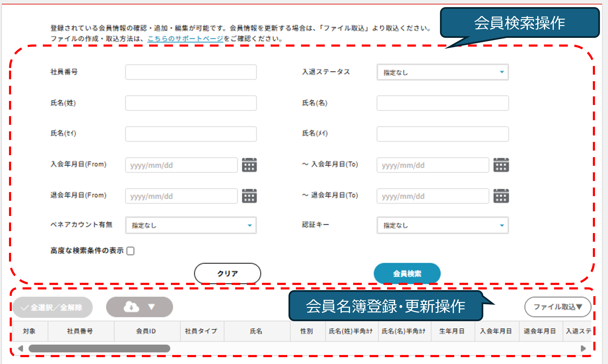Click the cloud download button
608x364 pixels.
point(139,307)
